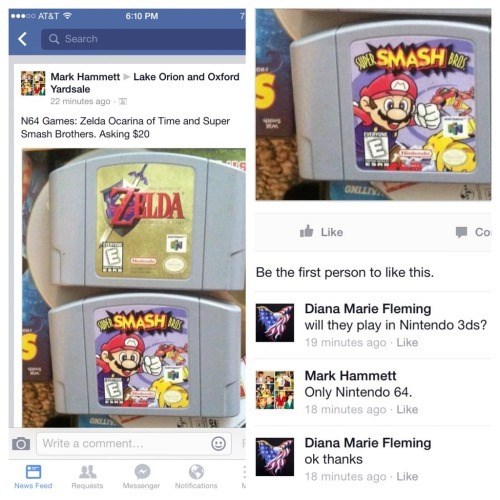Click the Search field magnifier bar
Screen dimensions: 500x500
coord(143,39)
